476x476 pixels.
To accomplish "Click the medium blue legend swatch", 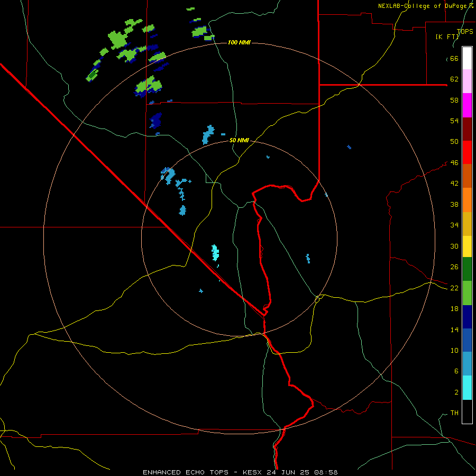I will pos(467,340).
